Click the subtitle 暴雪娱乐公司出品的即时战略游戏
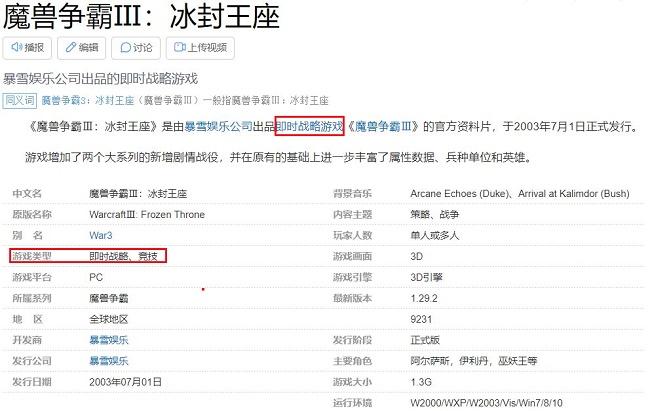The width and height of the screenshot is (650, 411). (x=100, y=78)
